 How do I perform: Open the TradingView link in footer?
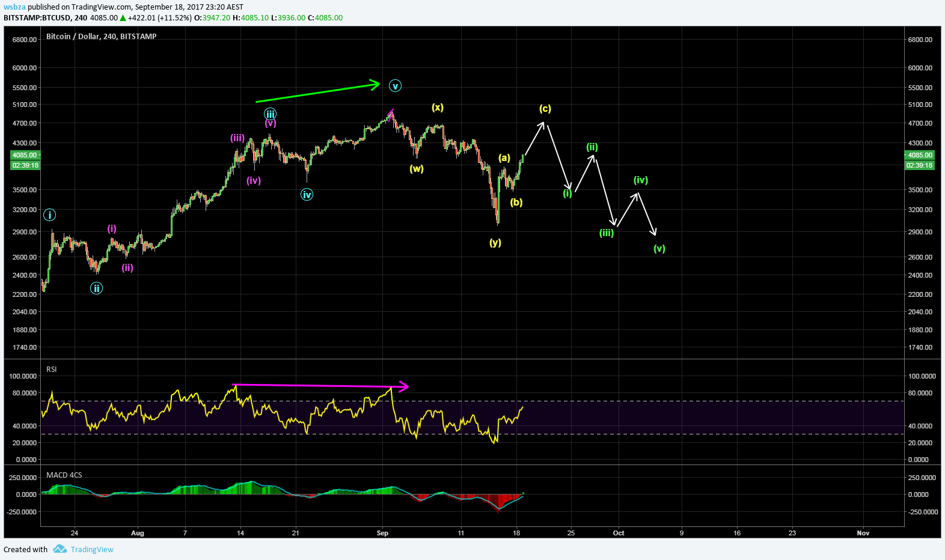[x=92, y=549]
